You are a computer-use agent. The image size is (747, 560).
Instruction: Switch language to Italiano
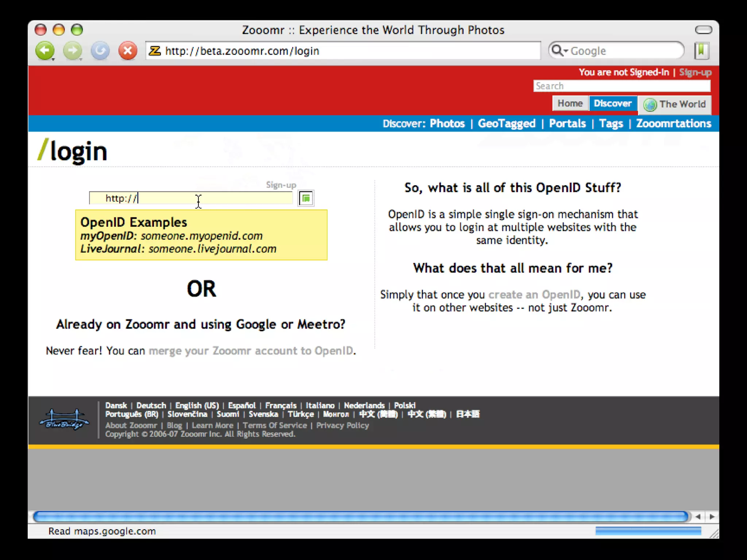coord(320,405)
